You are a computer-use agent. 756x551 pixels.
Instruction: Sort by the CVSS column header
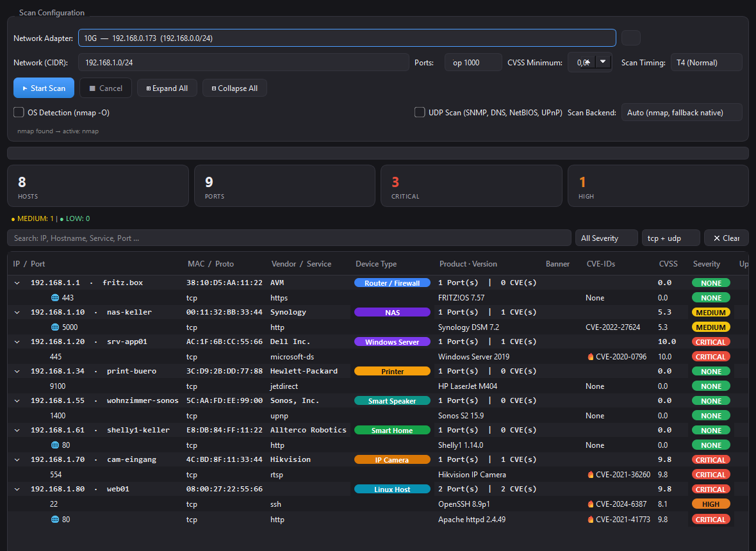[x=668, y=264]
